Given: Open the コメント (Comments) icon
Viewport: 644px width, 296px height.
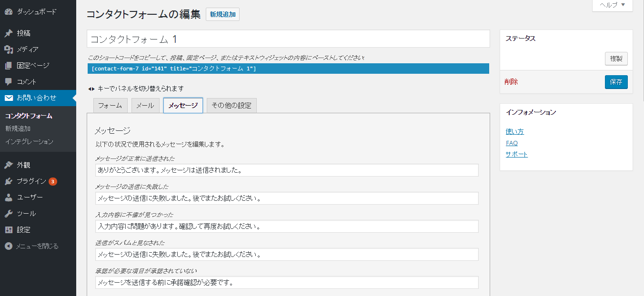Looking at the screenshot, I should [x=8, y=81].
